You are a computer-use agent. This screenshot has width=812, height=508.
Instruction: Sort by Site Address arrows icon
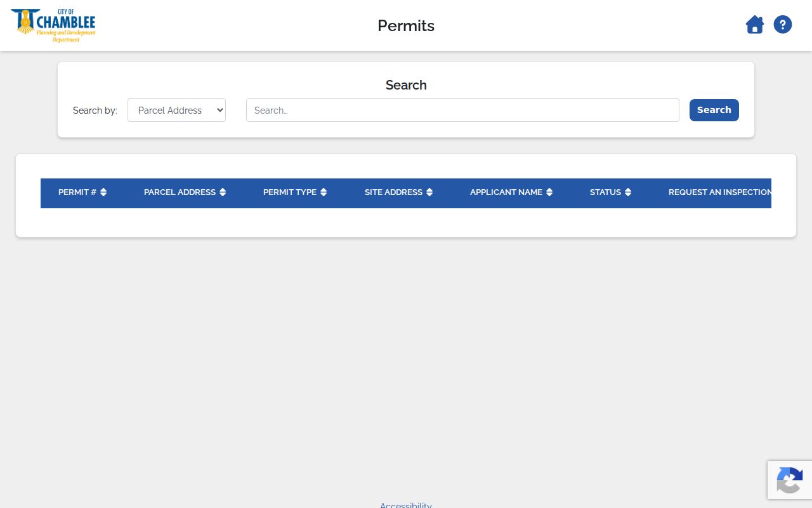tap(429, 192)
